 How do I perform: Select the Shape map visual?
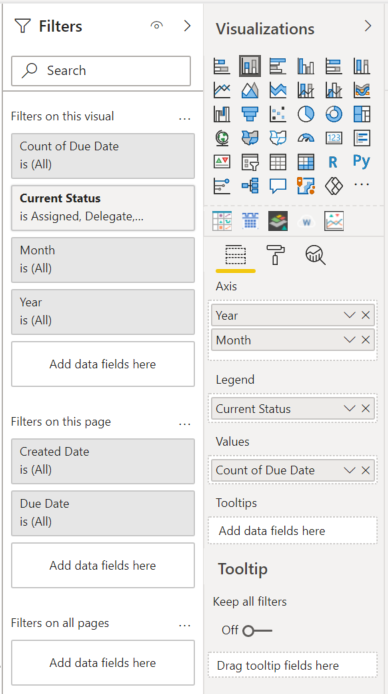point(278,138)
